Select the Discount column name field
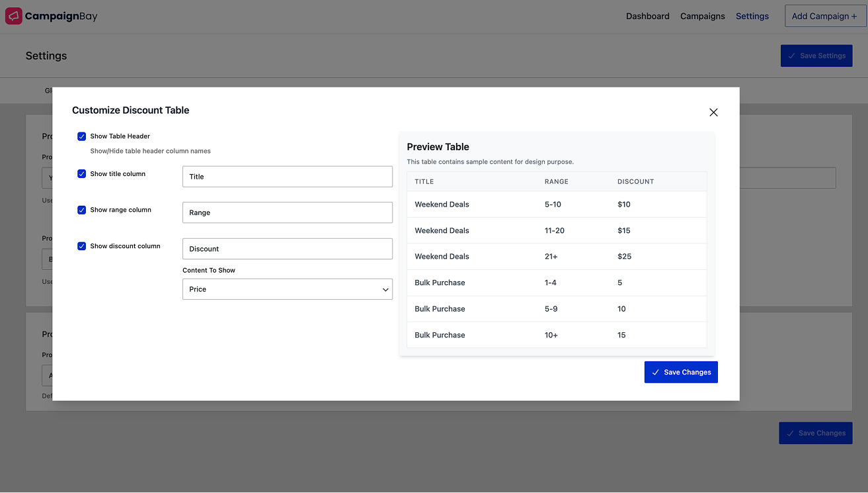This screenshot has width=868, height=493. tap(287, 248)
